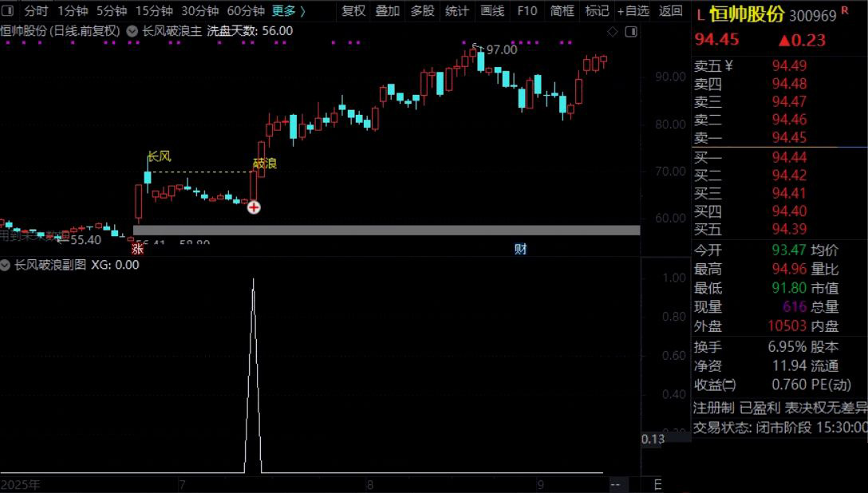Click the 净资 value 11.94
Image resolution: width=868 pixels, height=493 pixels.
(x=789, y=365)
